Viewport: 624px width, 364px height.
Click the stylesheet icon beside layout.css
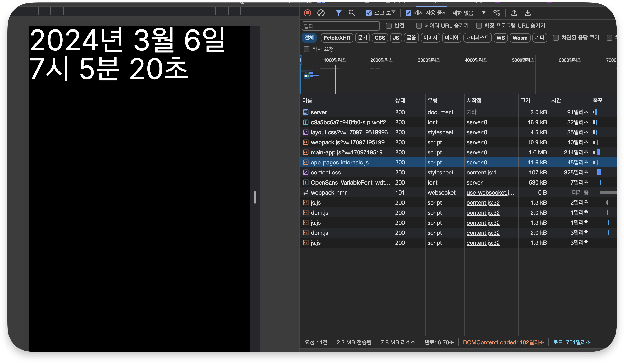(x=306, y=132)
